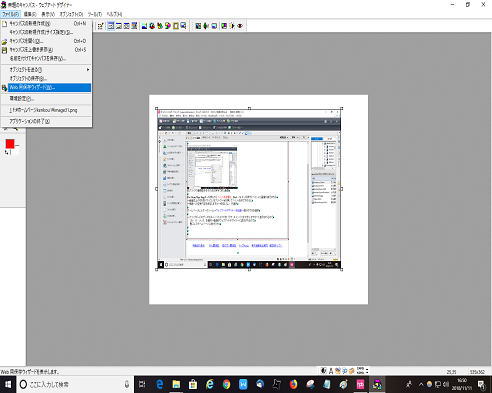Click the red pie-shaped toolbar icon
The image size is (492, 393).
152,26
